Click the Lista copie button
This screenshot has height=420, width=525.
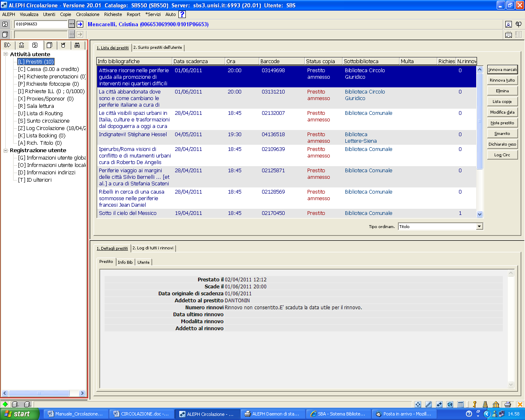point(502,102)
